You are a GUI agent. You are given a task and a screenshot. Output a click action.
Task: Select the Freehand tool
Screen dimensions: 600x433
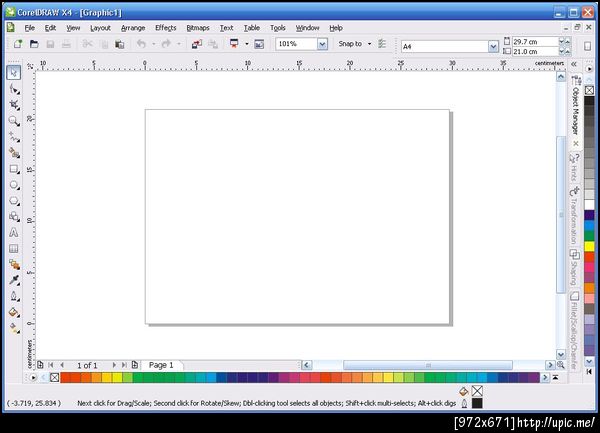(x=14, y=137)
